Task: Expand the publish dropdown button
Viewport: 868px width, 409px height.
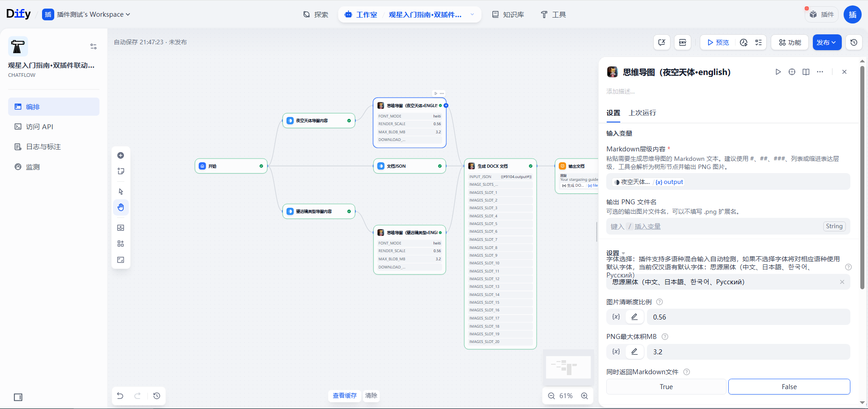Action: (827, 42)
